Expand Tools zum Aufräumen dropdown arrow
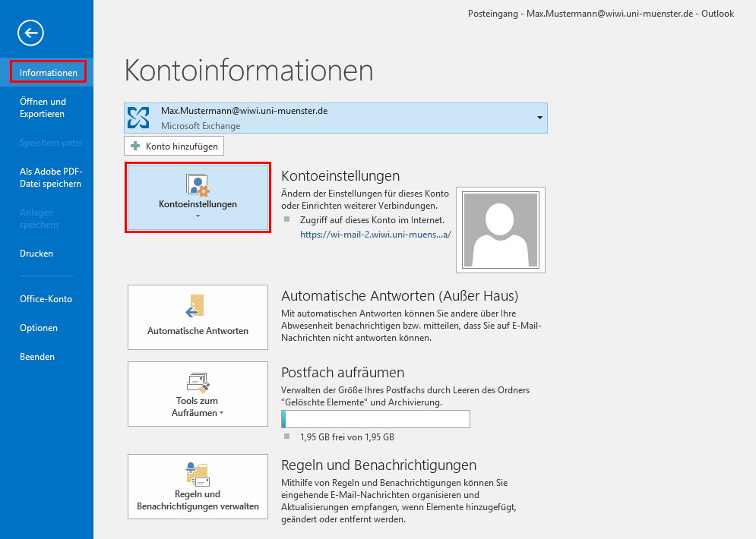 221,413
